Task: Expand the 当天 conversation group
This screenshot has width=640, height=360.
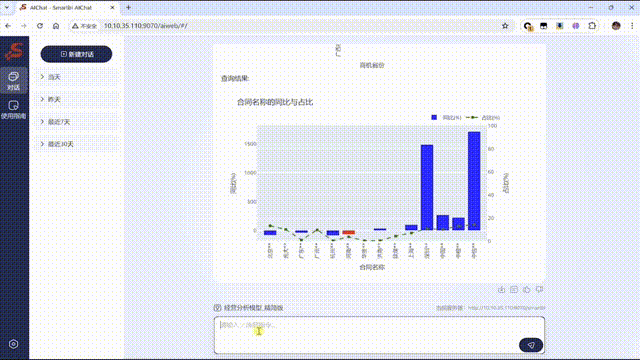Action: [78, 77]
